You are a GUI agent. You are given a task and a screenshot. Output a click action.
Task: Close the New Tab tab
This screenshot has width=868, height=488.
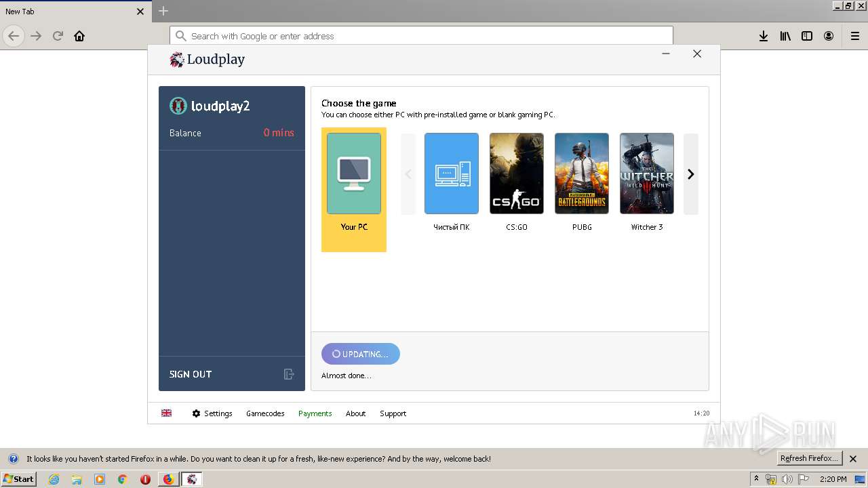(140, 12)
